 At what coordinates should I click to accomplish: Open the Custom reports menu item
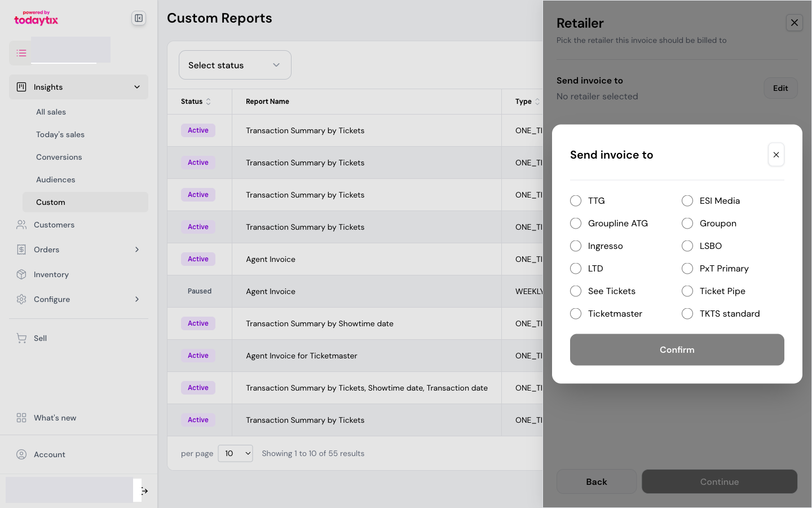(x=85, y=202)
